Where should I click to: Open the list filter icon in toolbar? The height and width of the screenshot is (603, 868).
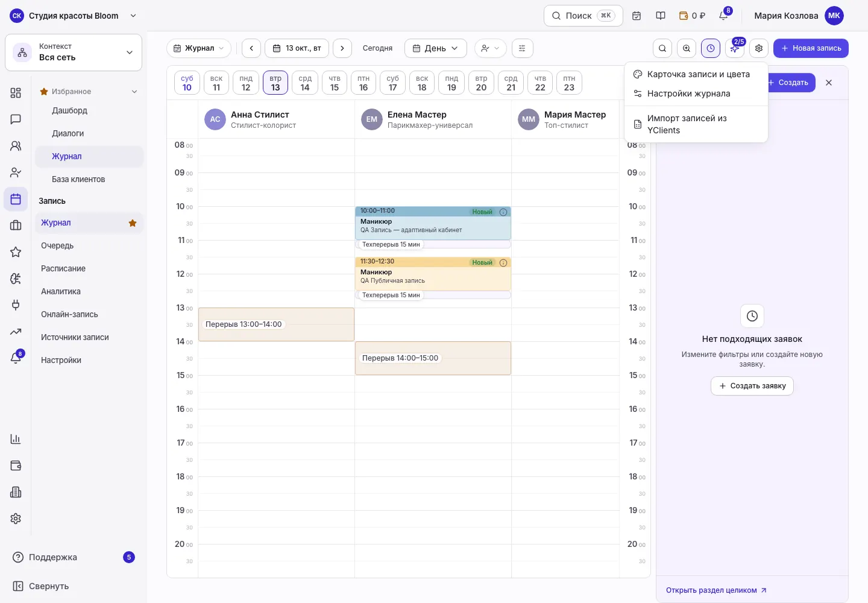(x=523, y=48)
